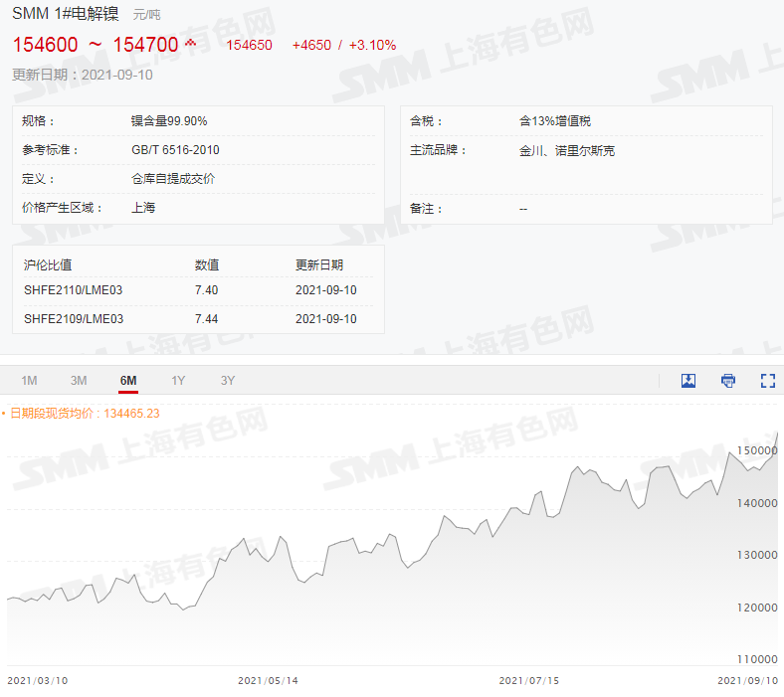
Task: Switch chart to the 1Y range
Action: click(178, 381)
